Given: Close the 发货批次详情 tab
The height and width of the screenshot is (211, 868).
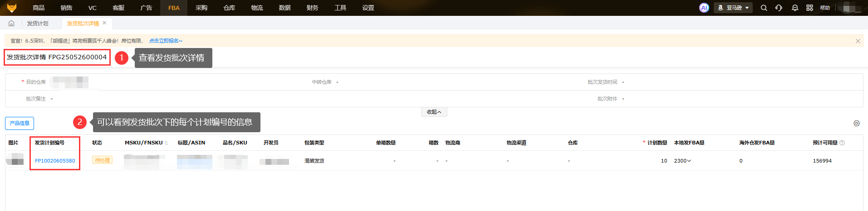Looking at the screenshot, I should click(104, 23).
